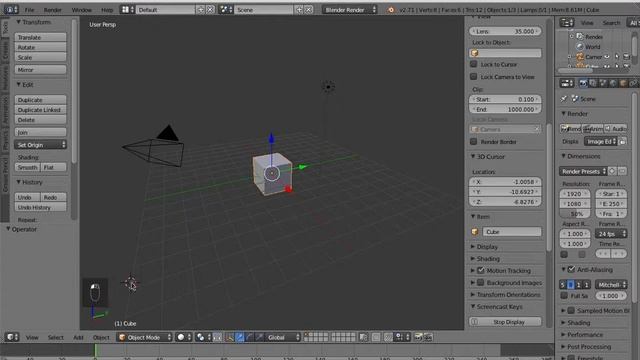This screenshot has height=360, width=640.
Task: Click the screen layout browse icon
Action: (x=128, y=9)
